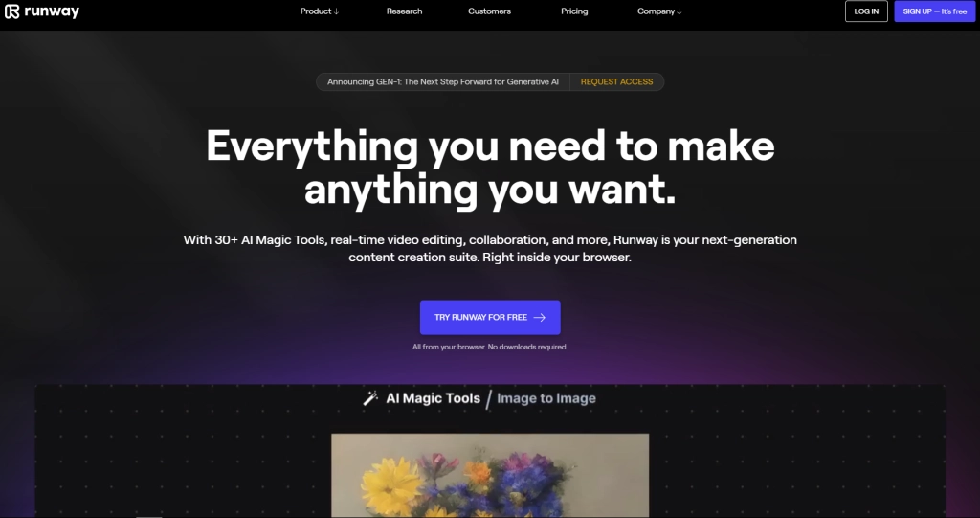Click the down arrow beside Company
980x518 pixels.
(679, 11)
